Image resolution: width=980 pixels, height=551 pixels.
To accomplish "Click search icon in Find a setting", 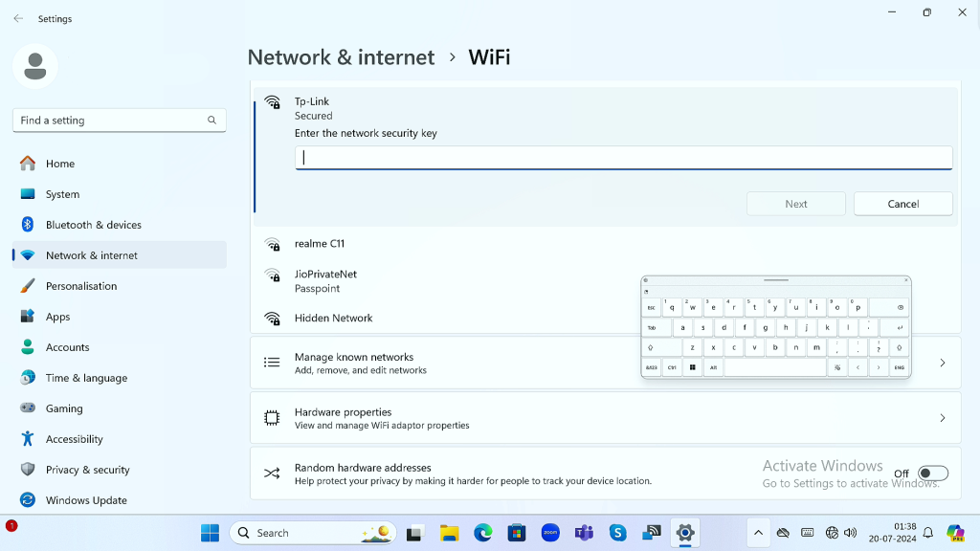I will [x=212, y=121].
